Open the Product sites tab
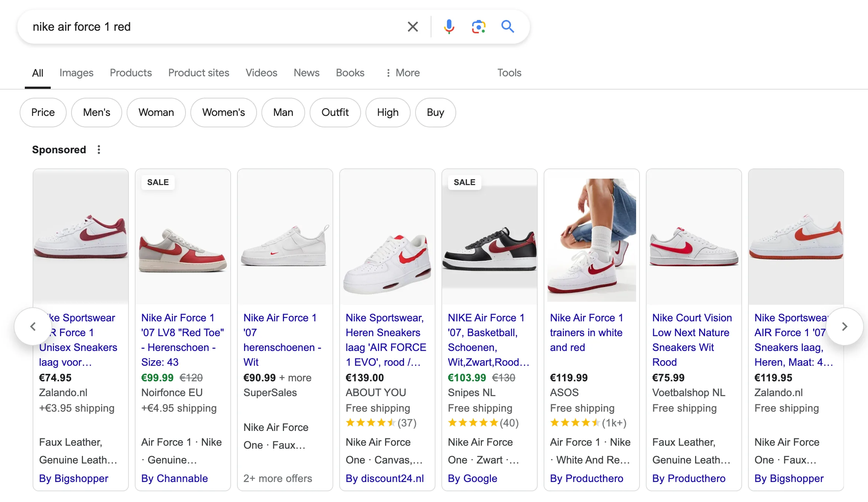Image resolution: width=868 pixels, height=502 pixels. click(x=198, y=73)
